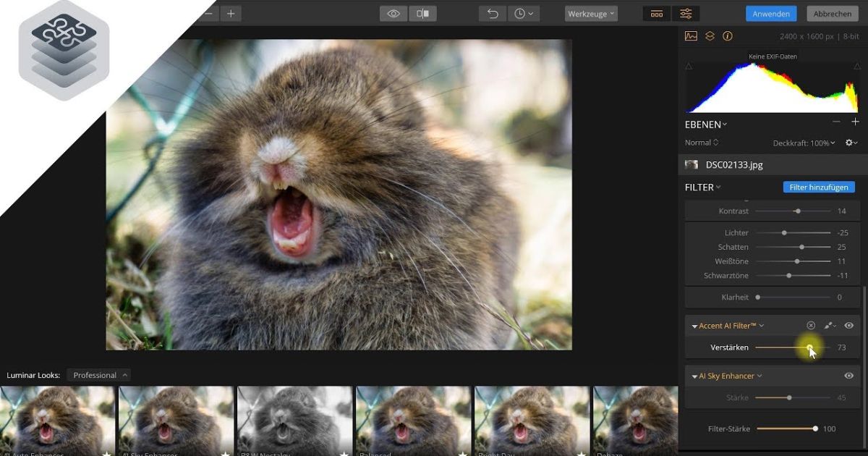This screenshot has width=868, height=456.
Task: Select the filters adjustment panel icon
Action: 685,12
